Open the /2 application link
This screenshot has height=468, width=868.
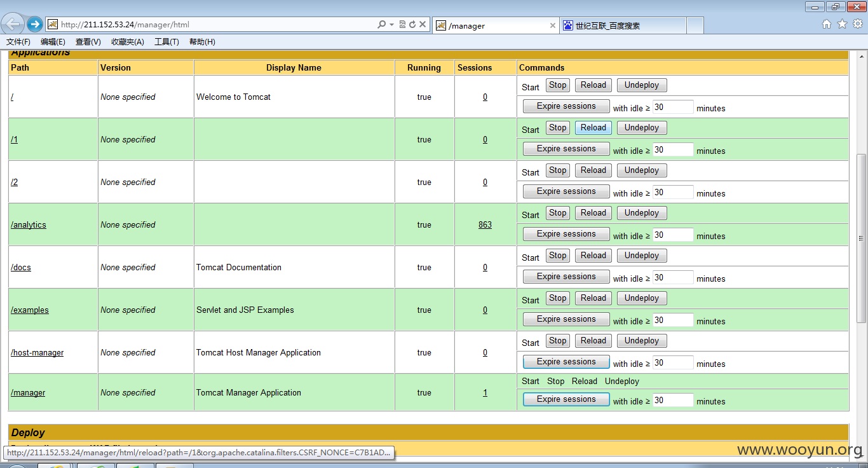[x=14, y=182]
